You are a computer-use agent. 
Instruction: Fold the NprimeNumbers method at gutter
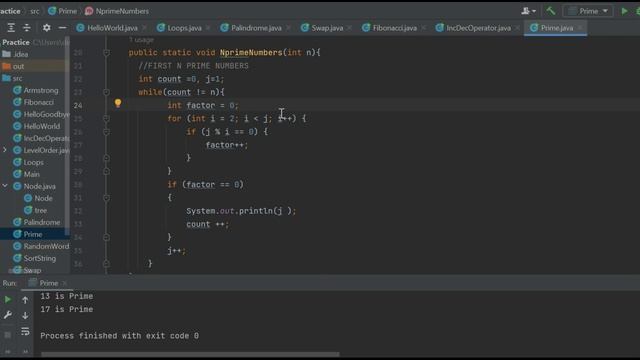107,52
